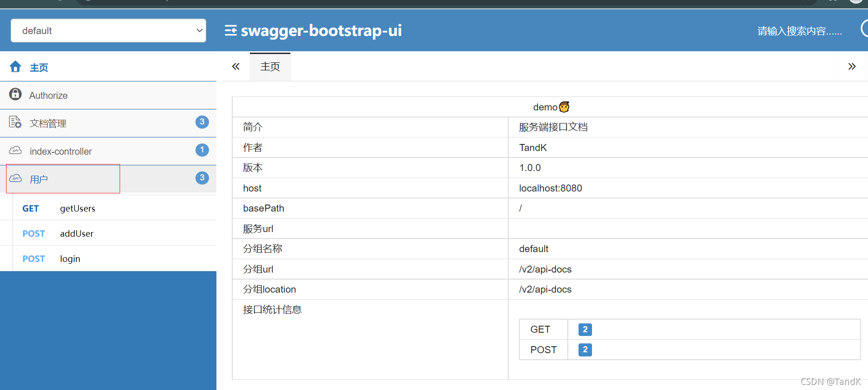Click the 服务url row label
Image resolution: width=868 pixels, height=390 pixels.
(x=258, y=229)
